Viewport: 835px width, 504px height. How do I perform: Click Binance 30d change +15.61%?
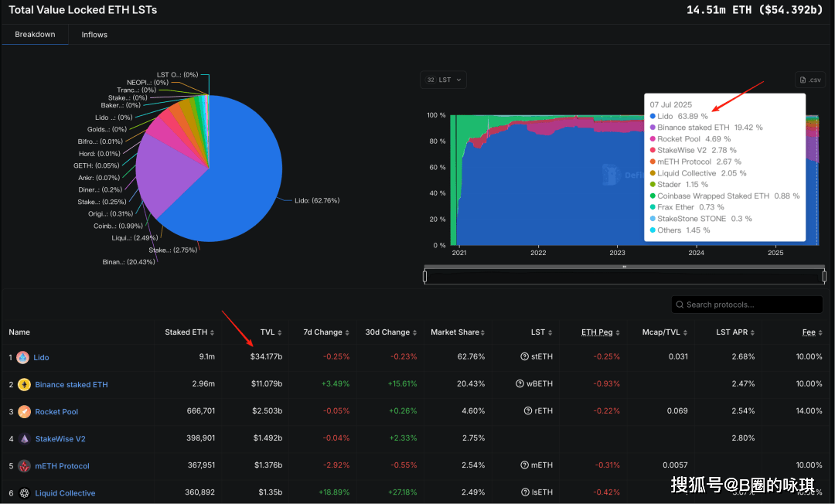tap(403, 383)
